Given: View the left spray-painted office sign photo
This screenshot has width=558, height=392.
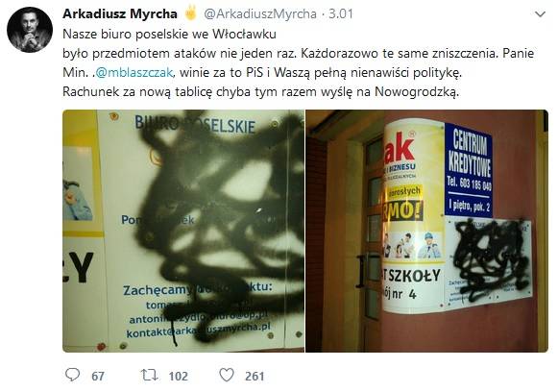Looking at the screenshot, I should coord(183,231).
